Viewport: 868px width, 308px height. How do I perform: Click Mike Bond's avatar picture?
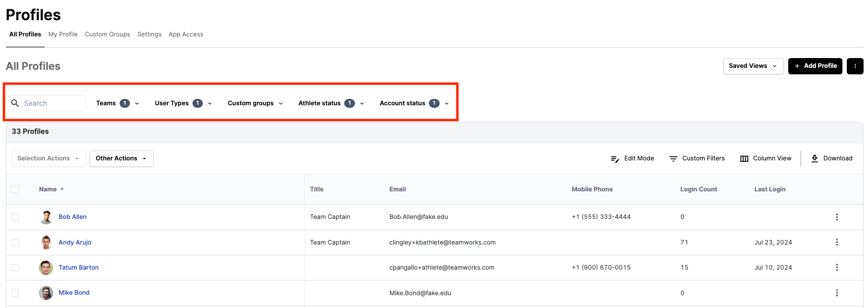point(46,293)
